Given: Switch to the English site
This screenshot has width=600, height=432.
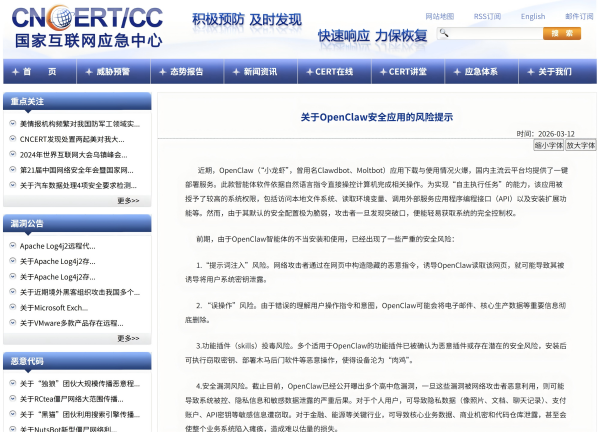Looking at the screenshot, I should (x=533, y=16).
